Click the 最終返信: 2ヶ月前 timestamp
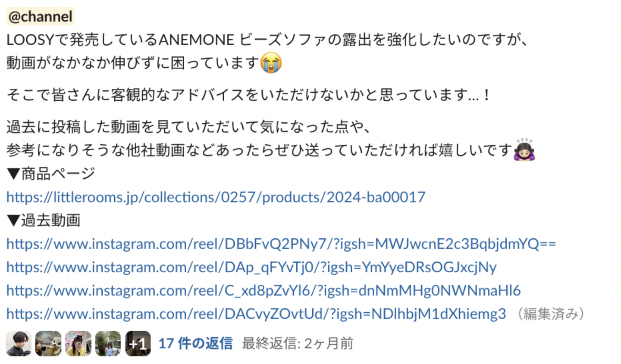The width and height of the screenshot is (621, 364). coord(298,343)
